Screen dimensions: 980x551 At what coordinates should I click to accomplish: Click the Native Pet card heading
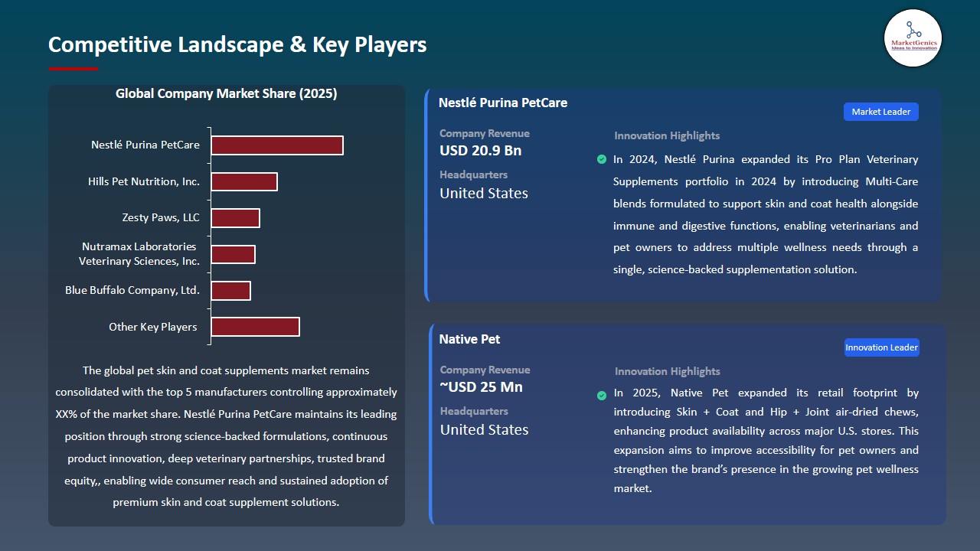click(x=469, y=339)
